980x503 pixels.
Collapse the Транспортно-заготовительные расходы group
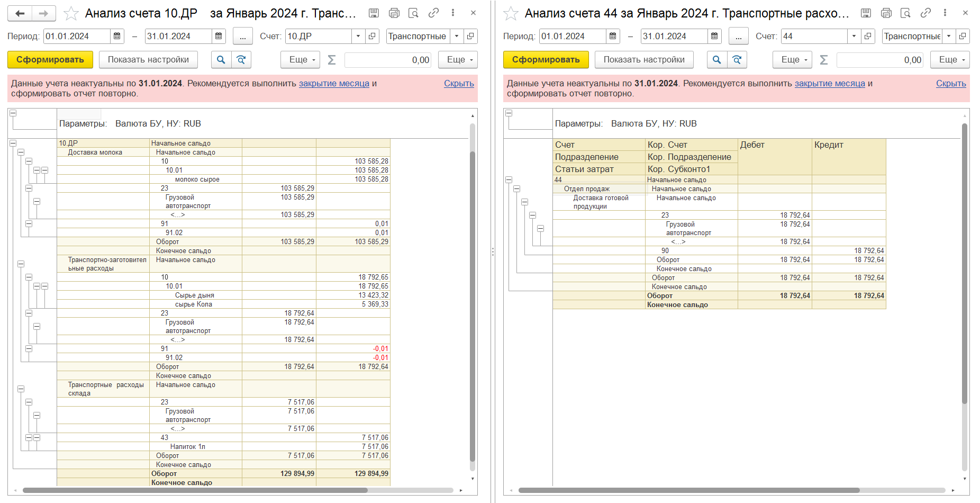(x=21, y=264)
